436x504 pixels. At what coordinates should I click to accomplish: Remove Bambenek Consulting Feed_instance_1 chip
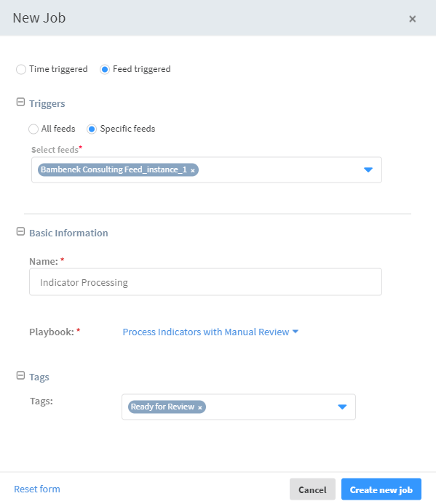[x=193, y=170]
